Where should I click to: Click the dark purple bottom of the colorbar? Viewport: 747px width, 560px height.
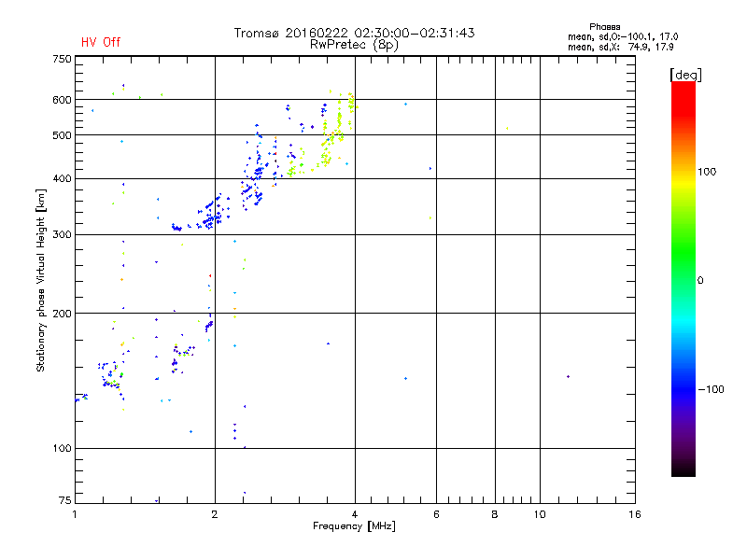coord(684,467)
